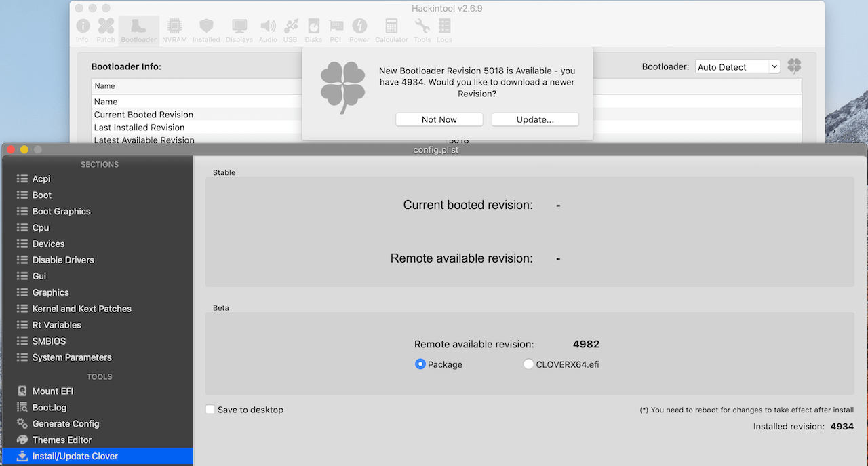The width and height of the screenshot is (868, 466).
Task: Open the Disable Drivers section
Action: pyautogui.click(x=98, y=260)
